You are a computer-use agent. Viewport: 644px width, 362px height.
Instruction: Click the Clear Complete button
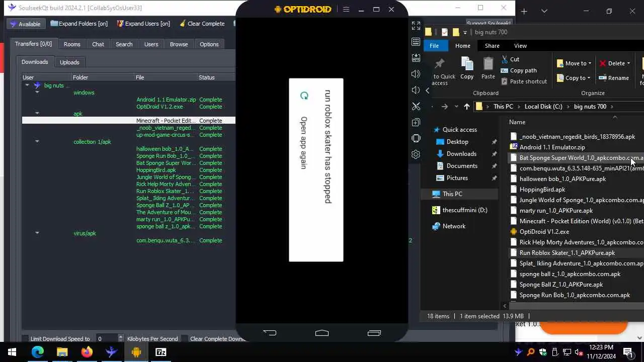tap(201, 24)
